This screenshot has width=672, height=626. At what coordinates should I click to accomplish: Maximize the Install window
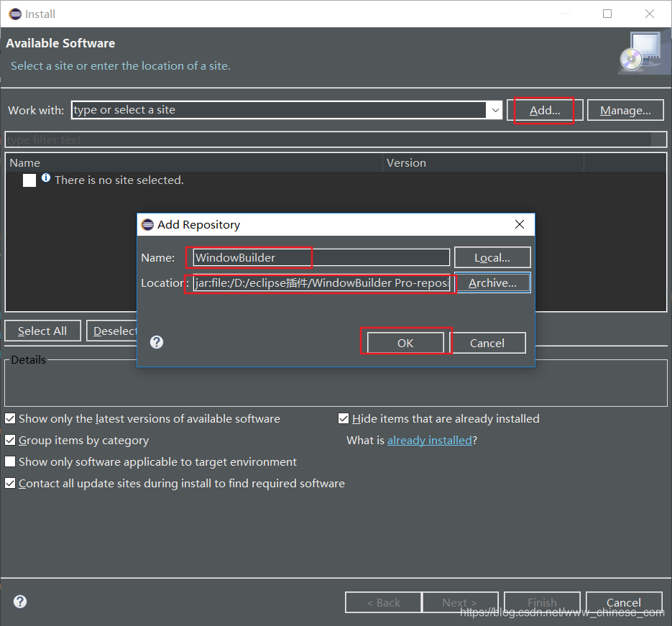pyautogui.click(x=607, y=14)
